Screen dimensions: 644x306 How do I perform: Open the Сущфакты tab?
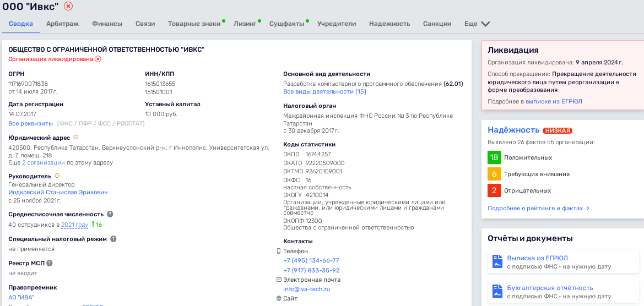pos(286,24)
